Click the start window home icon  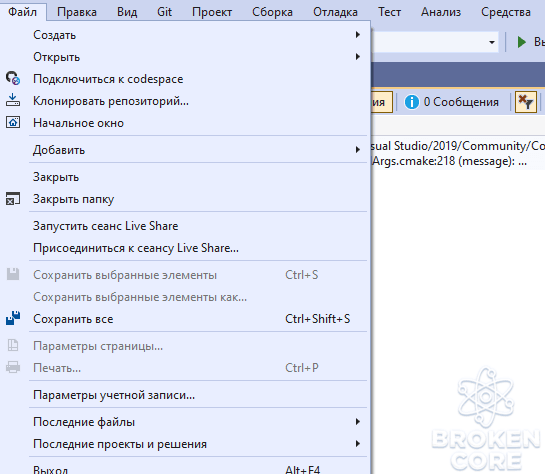pos(13,122)
